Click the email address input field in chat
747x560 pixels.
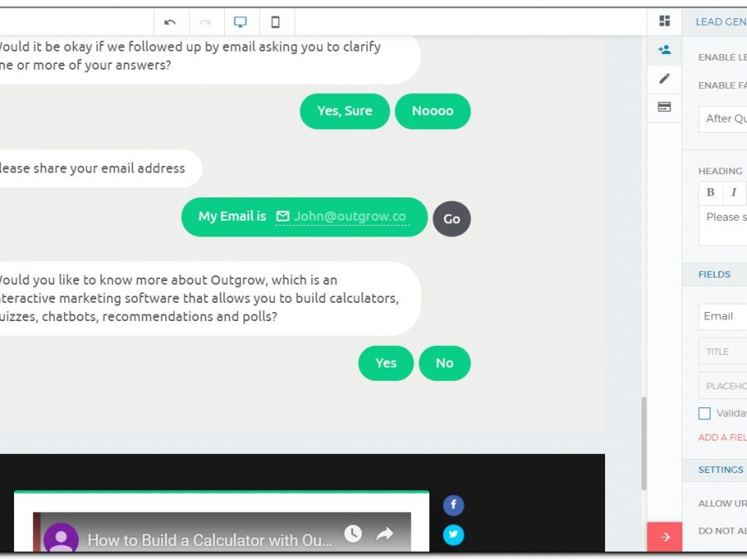tap(349, 217)
